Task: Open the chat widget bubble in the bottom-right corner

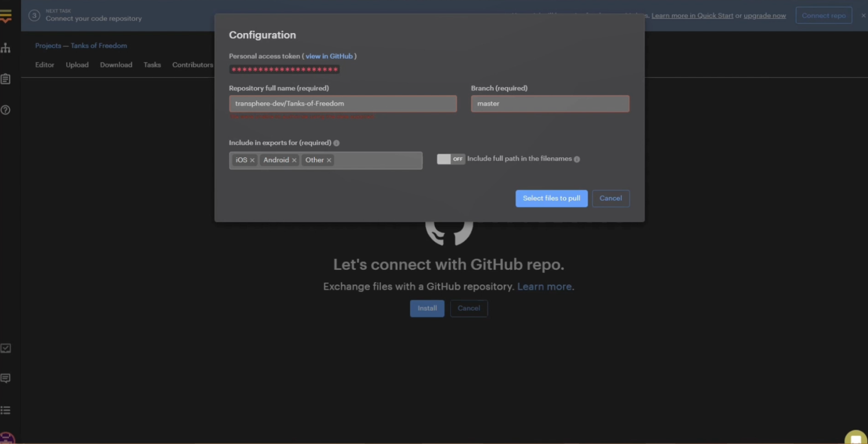Action: click(x=856, y=438)
